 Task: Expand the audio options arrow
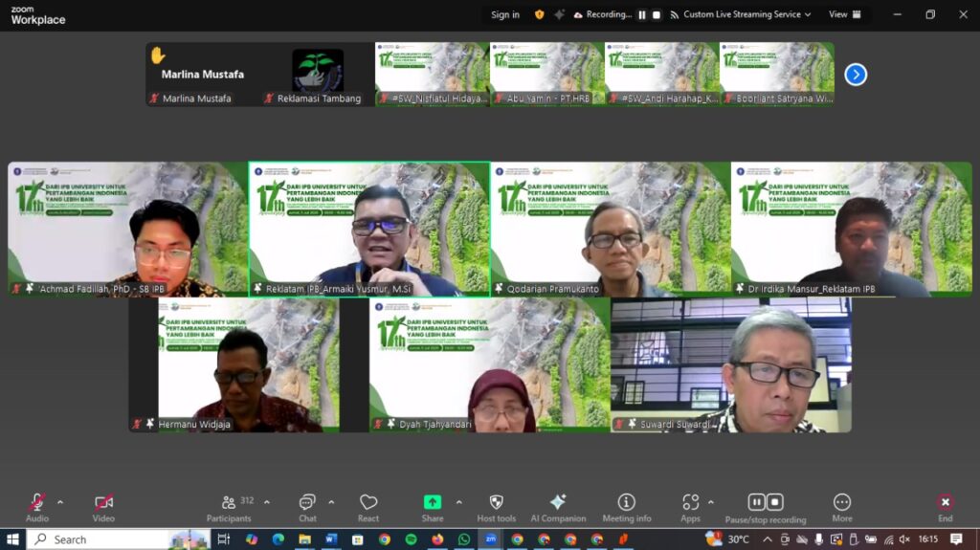[x=60, y=501]
